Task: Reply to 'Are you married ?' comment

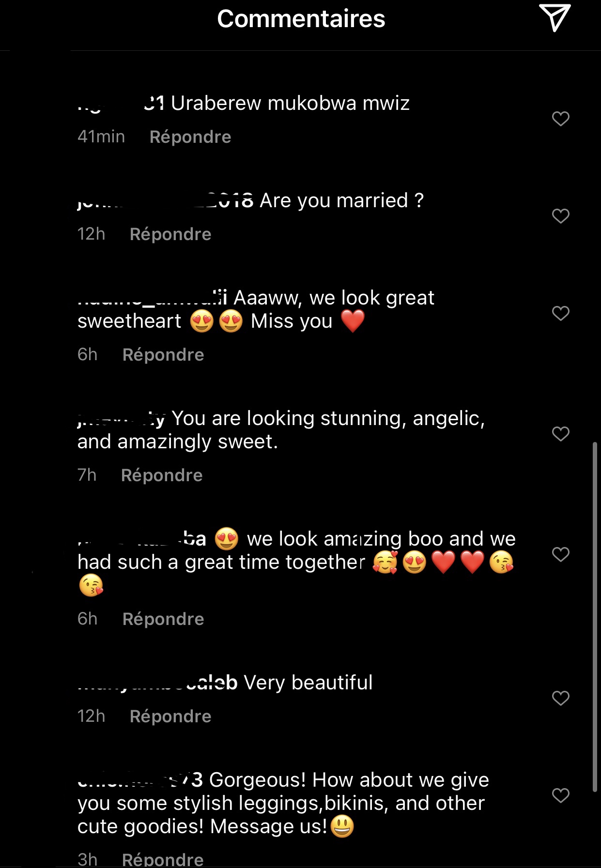Action: [x=170, y=234]
